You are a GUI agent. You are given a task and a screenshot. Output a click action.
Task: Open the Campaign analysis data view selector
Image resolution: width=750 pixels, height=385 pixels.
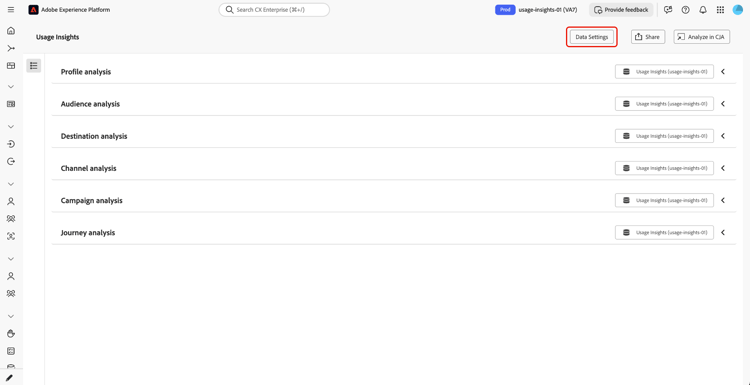pos(664,200)
